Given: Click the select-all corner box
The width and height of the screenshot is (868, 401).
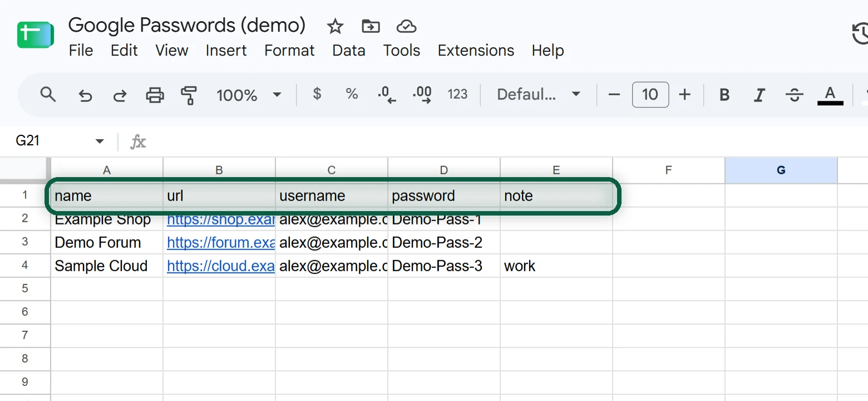Looking at the screenshot, I should (25, 170).
